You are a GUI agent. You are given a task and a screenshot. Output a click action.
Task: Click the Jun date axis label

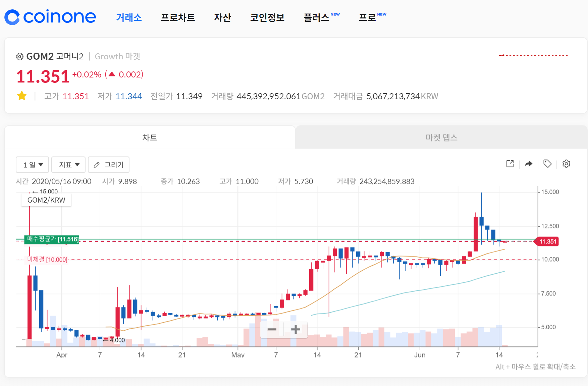click(420, 355)
